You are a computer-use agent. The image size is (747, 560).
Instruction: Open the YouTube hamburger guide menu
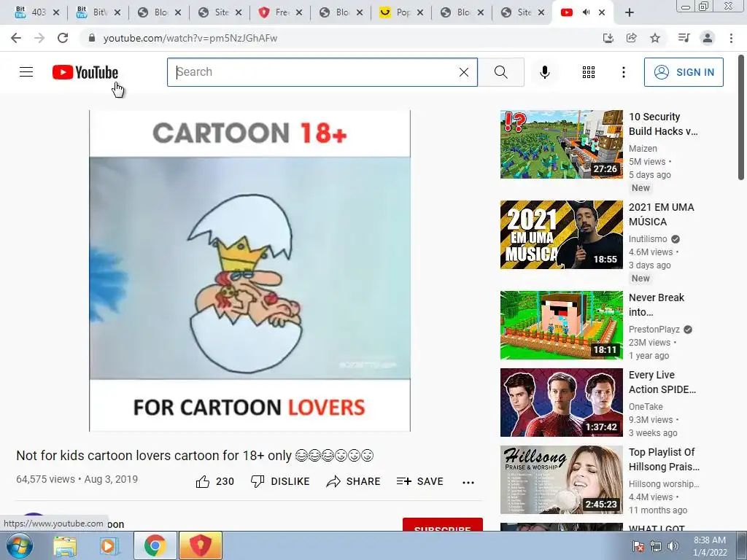tap(26, 72)
